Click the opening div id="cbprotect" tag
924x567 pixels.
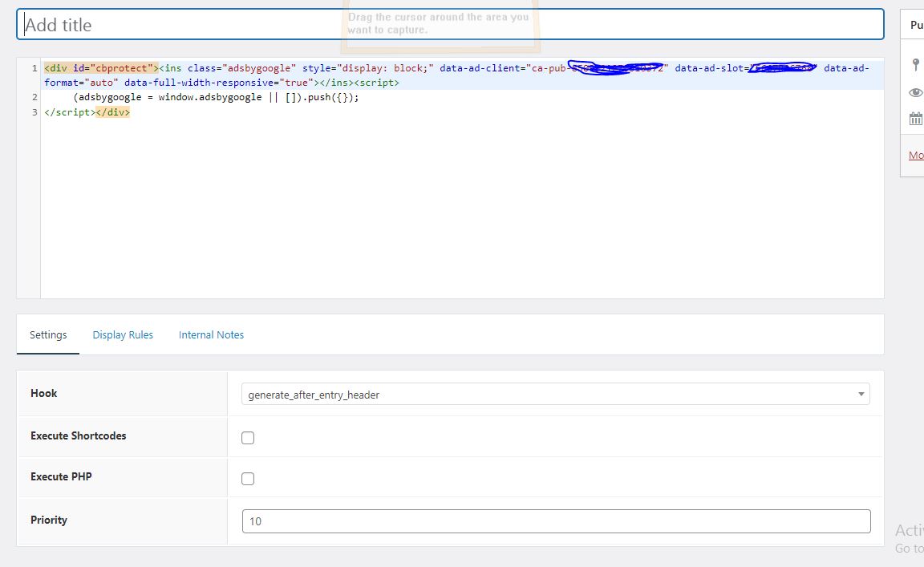pyautogui.click(x=101, y=68)
